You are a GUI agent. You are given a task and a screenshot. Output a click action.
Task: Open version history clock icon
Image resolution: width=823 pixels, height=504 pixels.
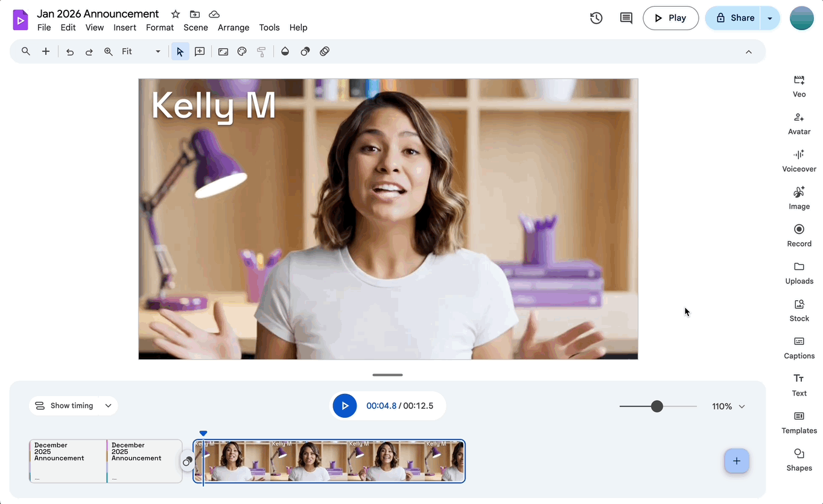coord(596,18)
